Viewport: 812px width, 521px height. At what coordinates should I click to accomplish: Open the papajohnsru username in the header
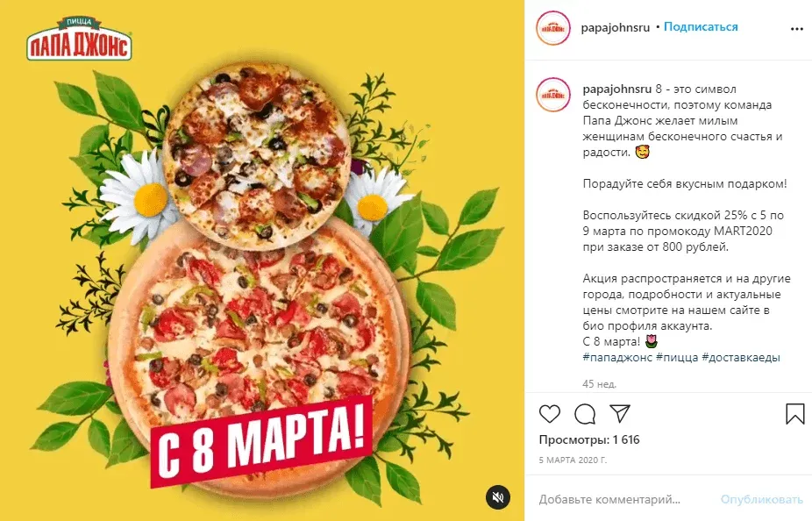[616, 27]
